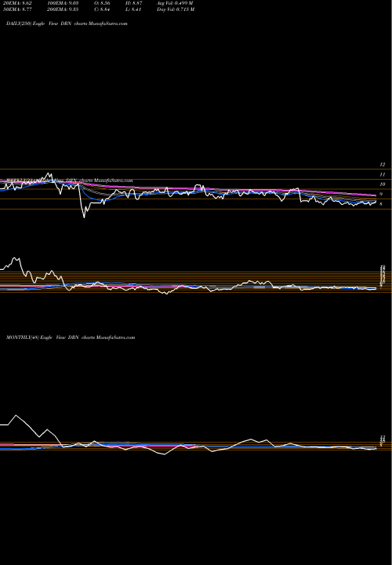The width and height of the screenshot is (392, 565).
Task: Click the early peak of the weekly price line
Action: pos(15,258)
